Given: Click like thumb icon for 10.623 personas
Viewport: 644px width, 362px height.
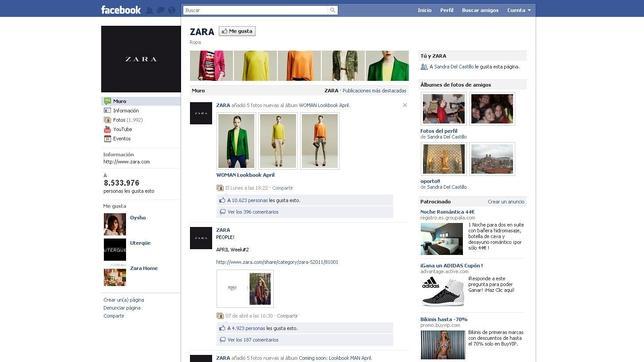Looking at the screenshot, I should [222, 201].
